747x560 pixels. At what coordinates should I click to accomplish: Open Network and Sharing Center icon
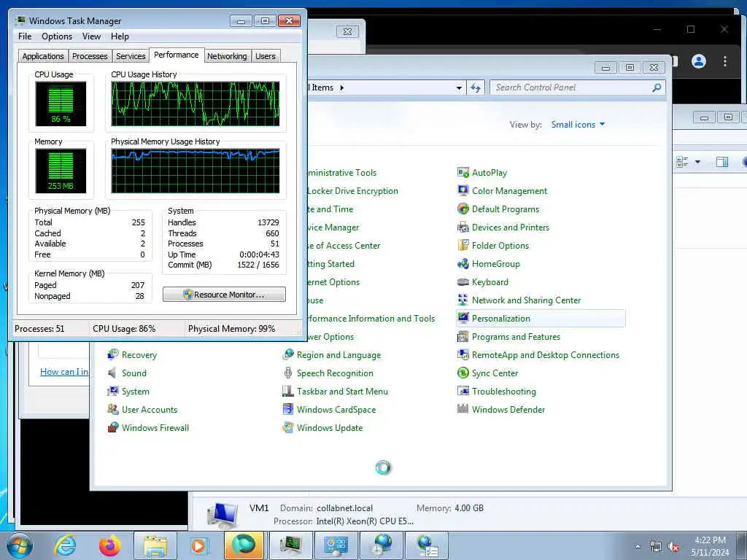pyautogui.click(x=463, y=300)
